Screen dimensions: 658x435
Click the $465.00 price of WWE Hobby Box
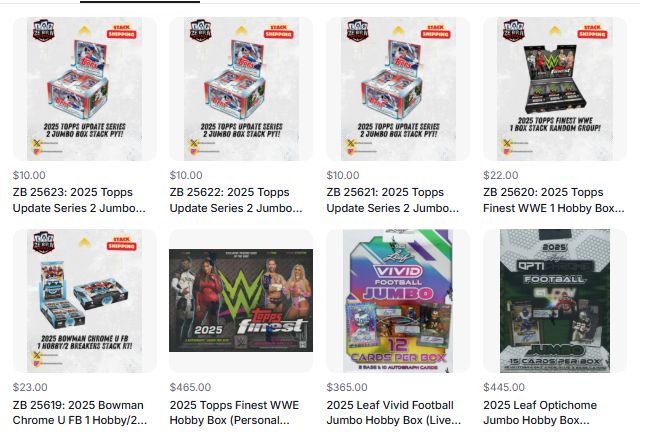coord(190,387)
